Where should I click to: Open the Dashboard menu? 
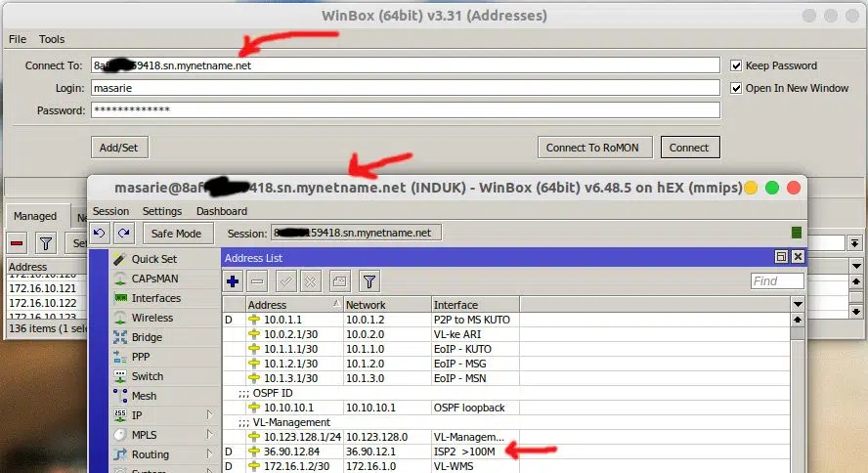(222, 211)
